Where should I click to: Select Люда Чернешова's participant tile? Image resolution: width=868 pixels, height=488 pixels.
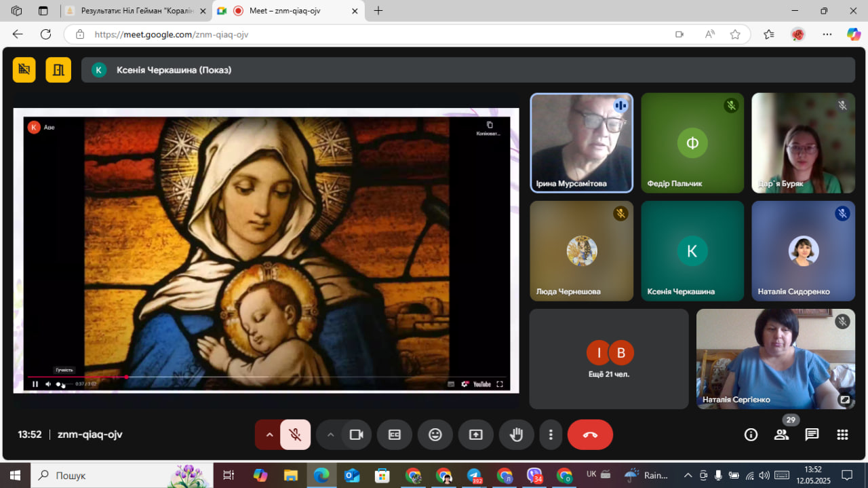tap(581, 251)
